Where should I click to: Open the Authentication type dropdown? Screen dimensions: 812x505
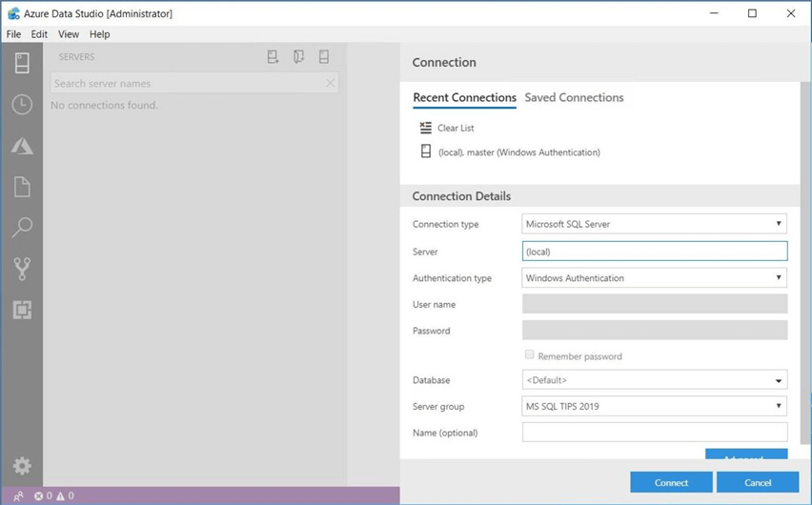[655, 278]
